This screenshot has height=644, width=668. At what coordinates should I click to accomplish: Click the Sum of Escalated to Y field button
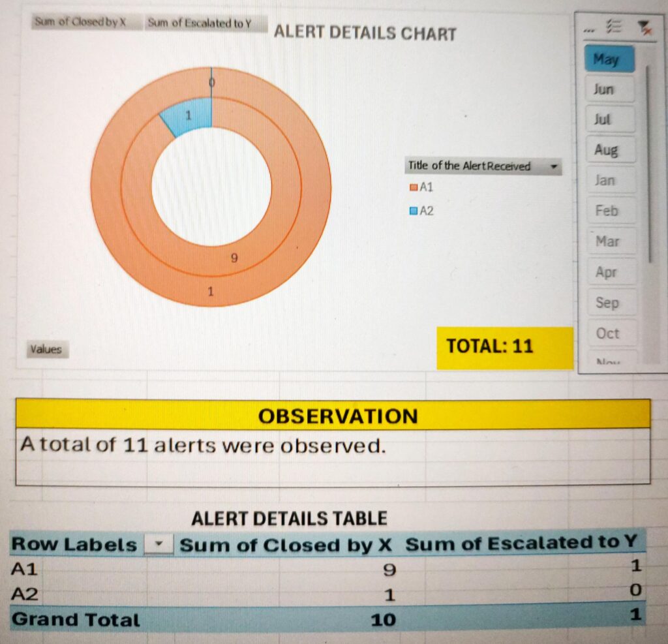coord(199,23)
